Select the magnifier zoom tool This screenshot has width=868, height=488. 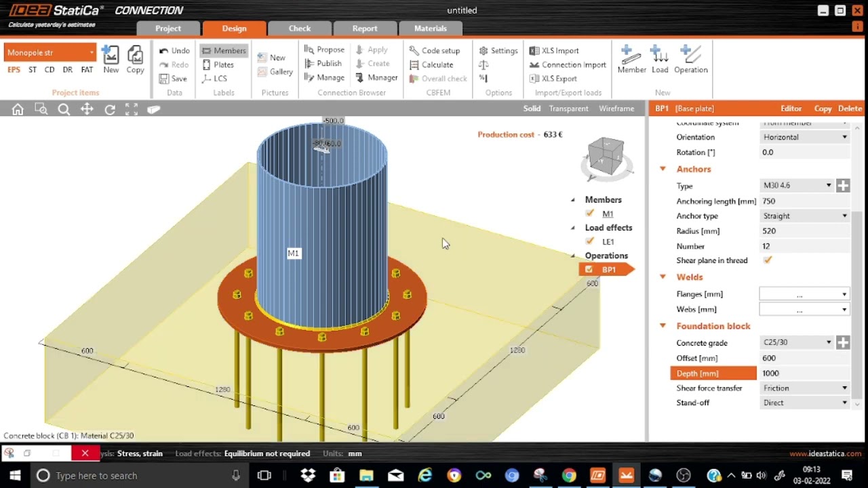point(64,109)
